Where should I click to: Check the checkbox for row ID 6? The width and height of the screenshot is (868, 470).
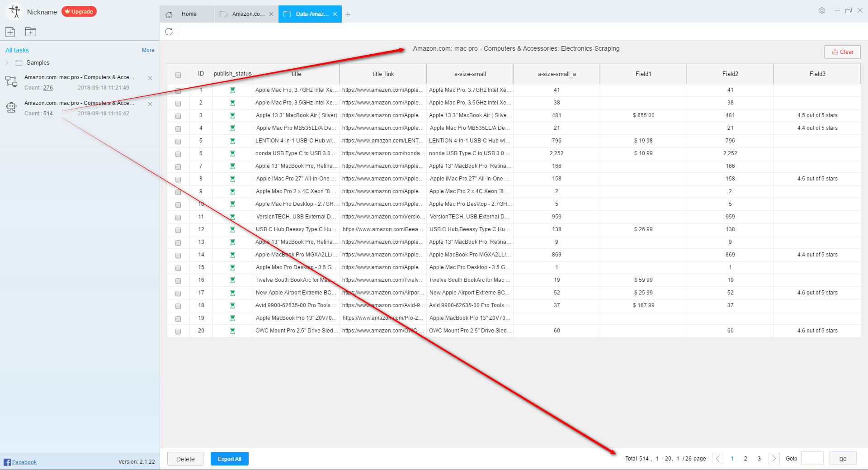coord(178,154)
